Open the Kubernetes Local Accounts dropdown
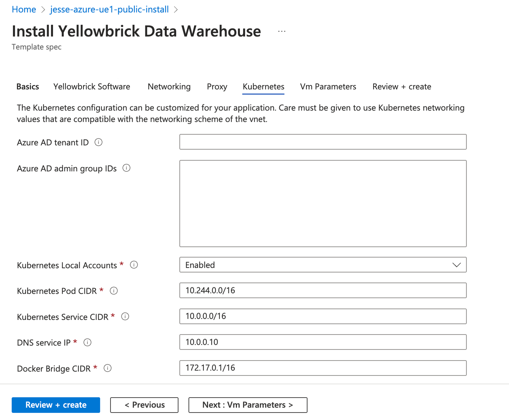 click(x=323, y=265)
